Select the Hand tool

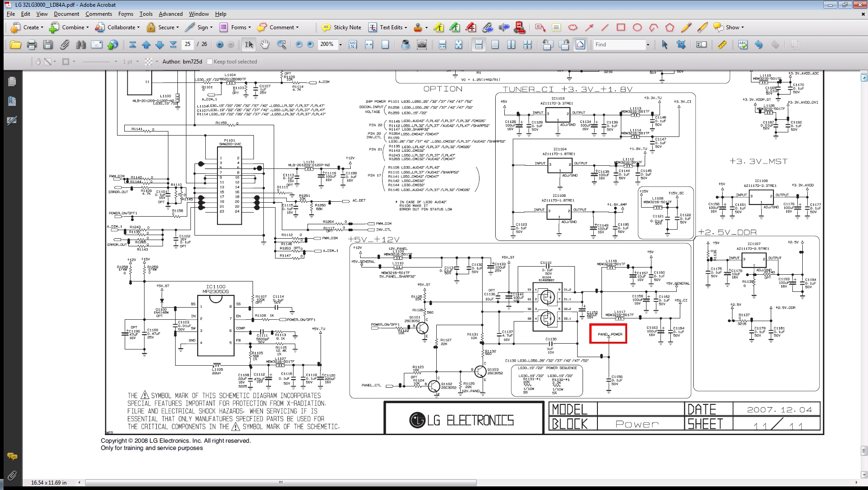coord(265,45)
